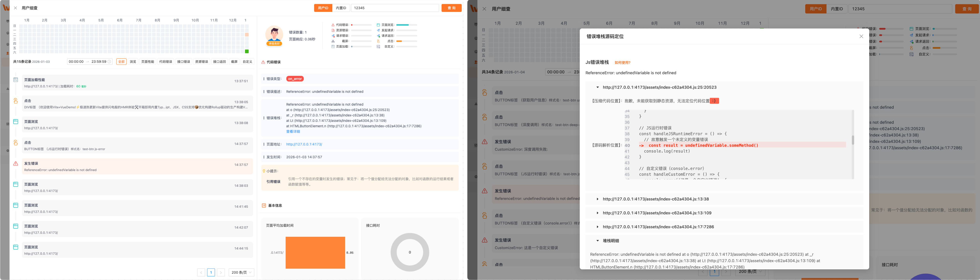Switch to the 内置ID option
This screenshot has width=980, height=280.
coord(341,8)
